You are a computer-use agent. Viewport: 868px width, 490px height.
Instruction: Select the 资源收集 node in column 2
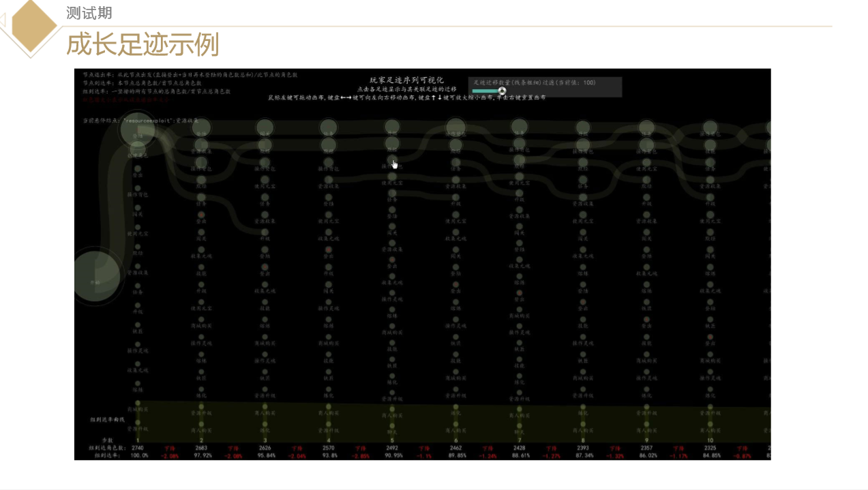pos(201,144)
